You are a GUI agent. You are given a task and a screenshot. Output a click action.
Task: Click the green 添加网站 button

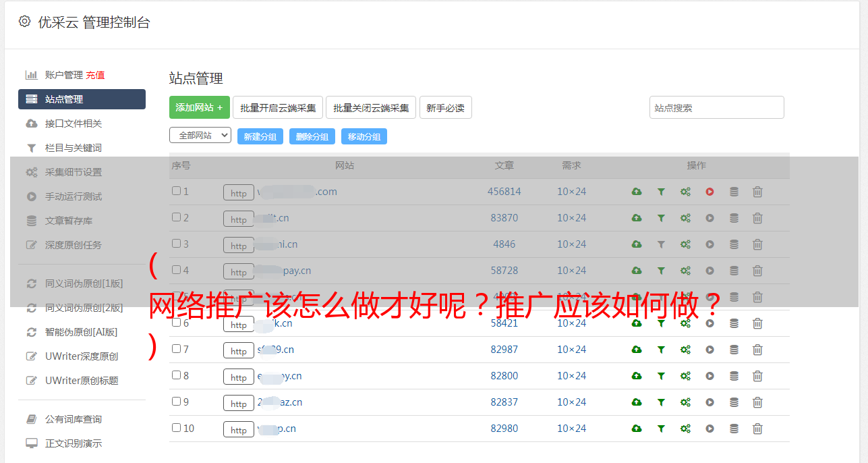(x=199, y=107)
